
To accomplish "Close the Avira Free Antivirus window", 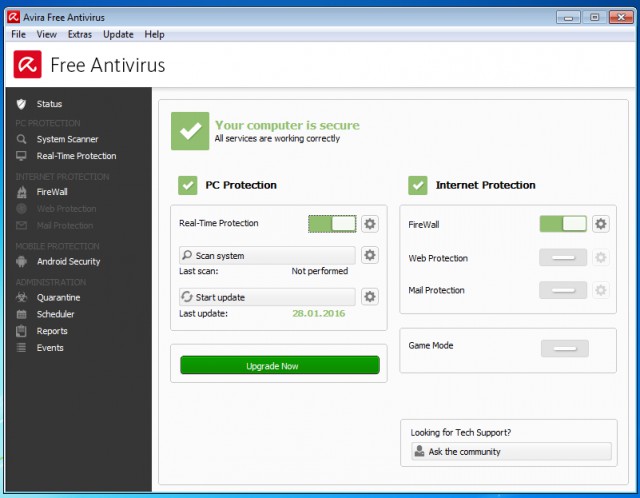I will pos(621,17).
